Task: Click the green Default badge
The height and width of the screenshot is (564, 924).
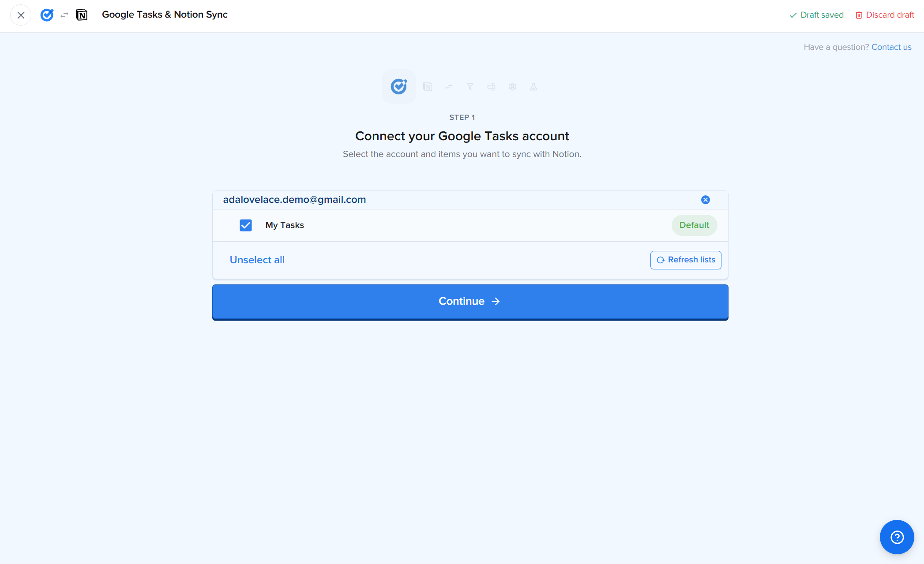Action: coord(694,225)
